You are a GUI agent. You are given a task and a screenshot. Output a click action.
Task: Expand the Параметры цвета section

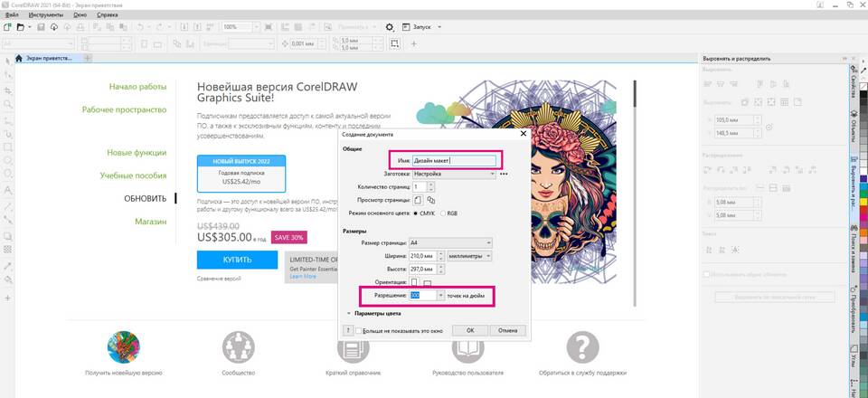tap(348, 313)
